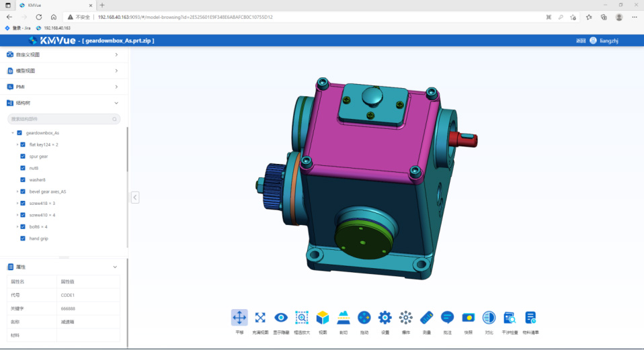Select the 平移 pan tool

click(x=239, y=318)
